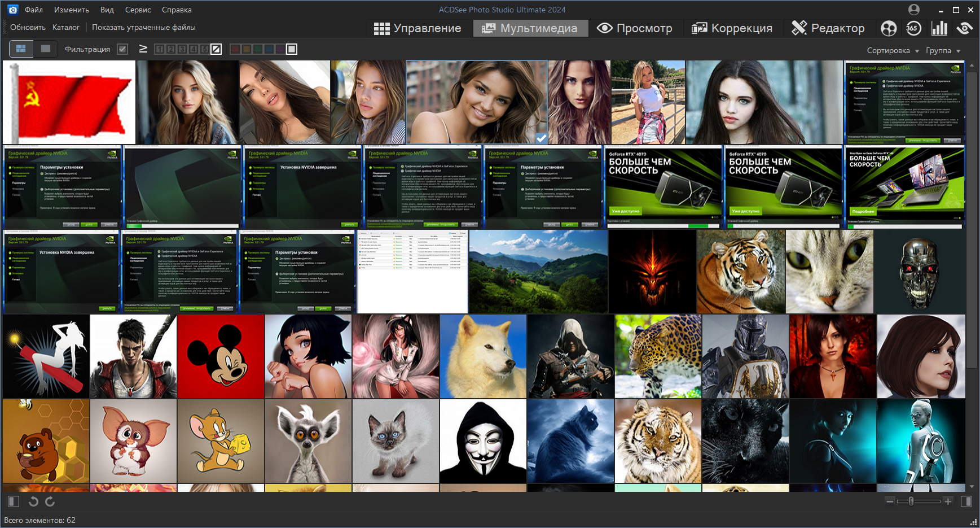Rotate right using clockwise arrow icon
The image size is (980, 528).
[x=50, y=501]
